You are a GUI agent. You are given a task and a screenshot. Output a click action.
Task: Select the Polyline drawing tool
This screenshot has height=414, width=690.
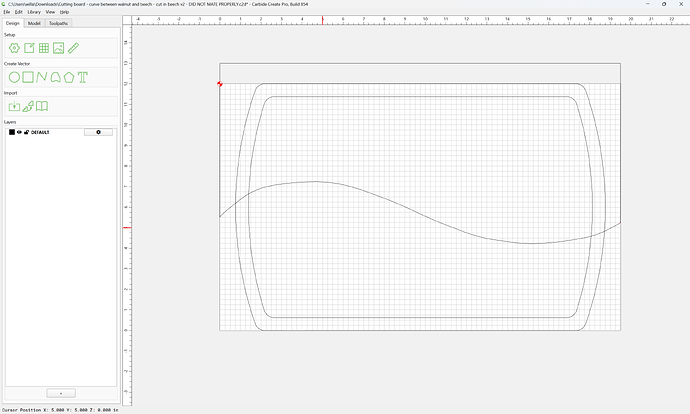point(42,77)
